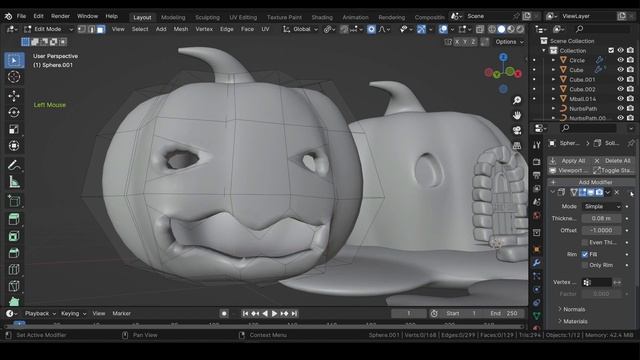This screenshot has width=640, height=360.
Task: Select the Annotate tool
Action: 14,165
